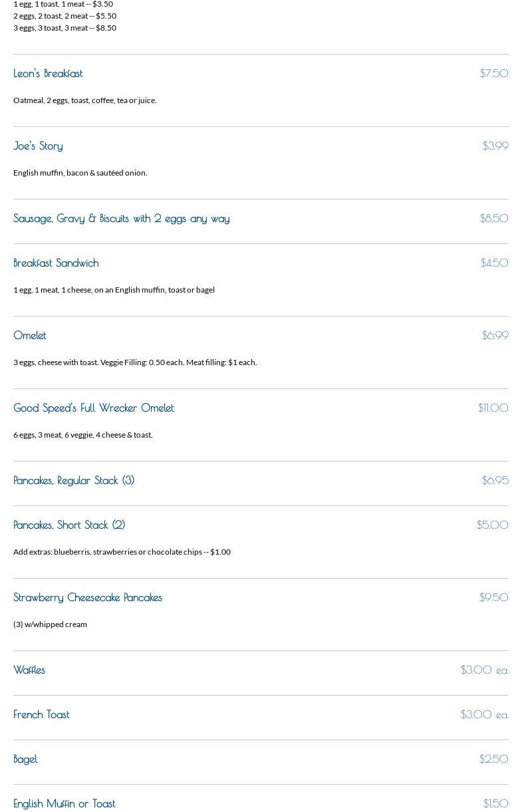Click the $7.50 price for Leon's Breakfast
The width and height of the screenshot is (522, 812).
click(493, 73)
